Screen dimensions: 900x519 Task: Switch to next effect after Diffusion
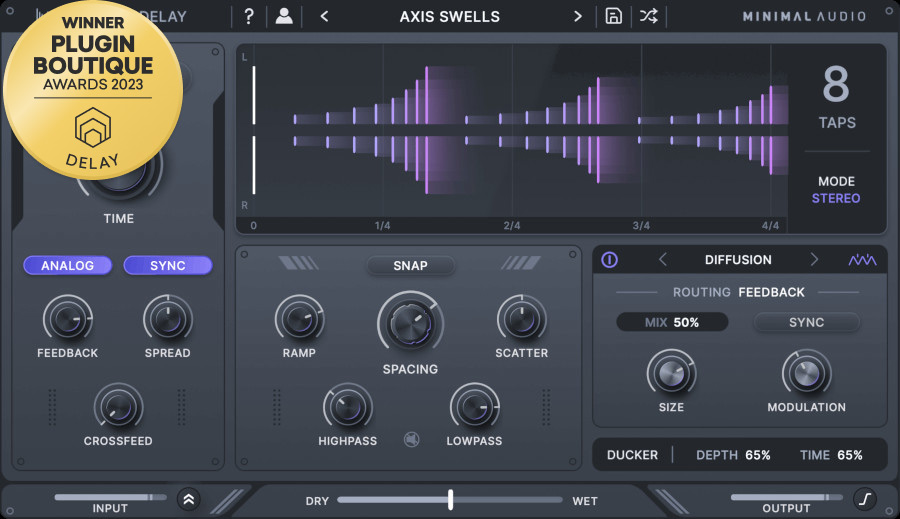click(814, 260)
